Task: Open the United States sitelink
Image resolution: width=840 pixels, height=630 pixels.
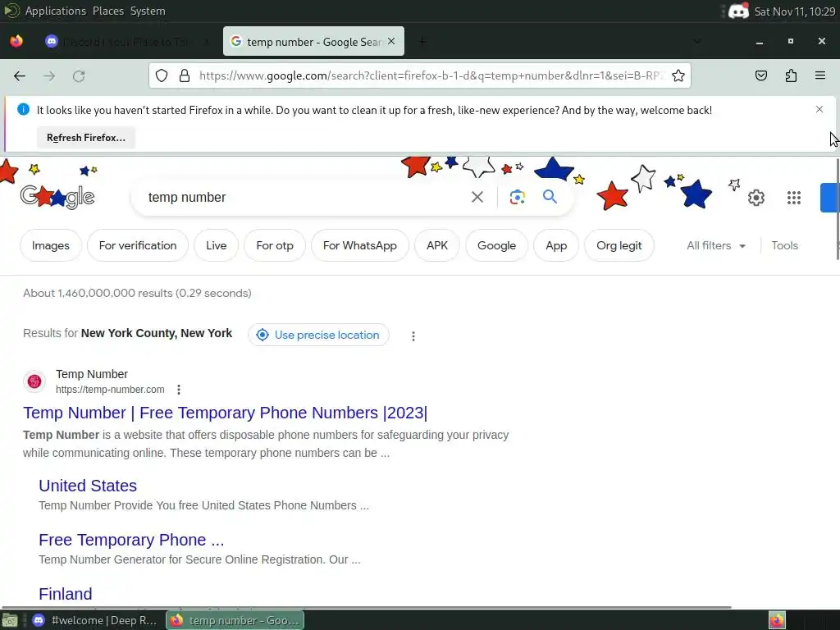Action: (x=88, y=486)
